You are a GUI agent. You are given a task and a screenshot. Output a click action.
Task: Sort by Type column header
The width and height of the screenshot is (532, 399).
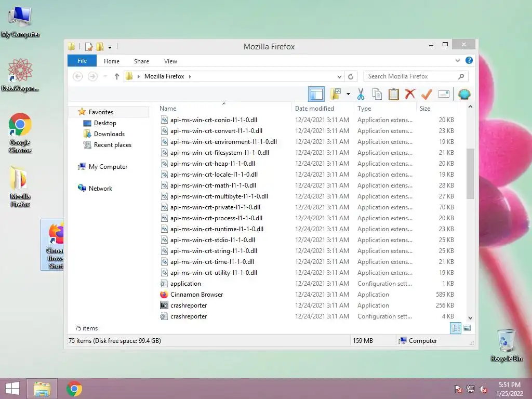[x=385, y=108]
